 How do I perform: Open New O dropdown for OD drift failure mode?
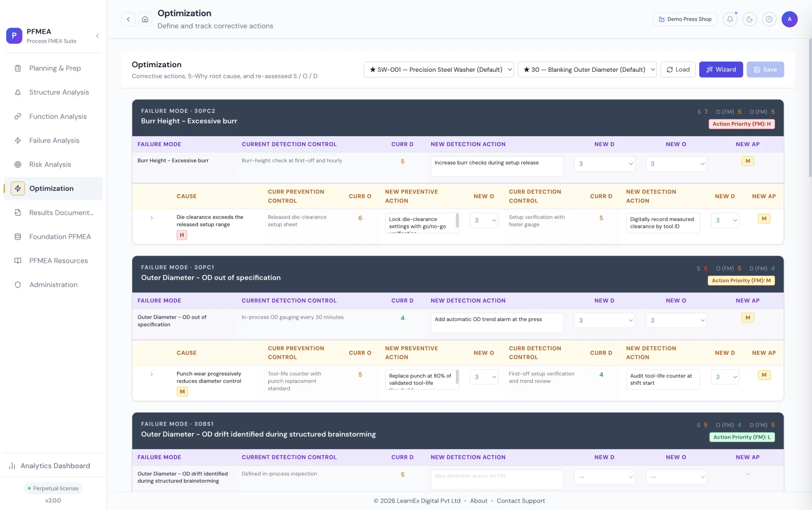pyautogui.click(x=676, y=477)
